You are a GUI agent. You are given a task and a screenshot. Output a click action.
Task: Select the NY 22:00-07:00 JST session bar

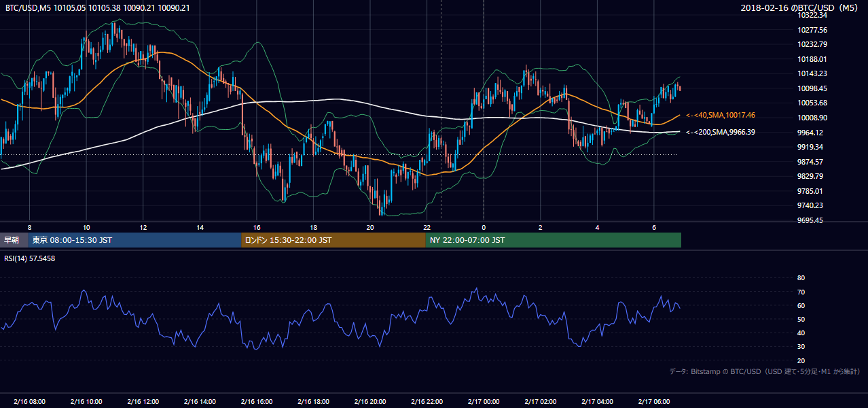pos(554,240)
